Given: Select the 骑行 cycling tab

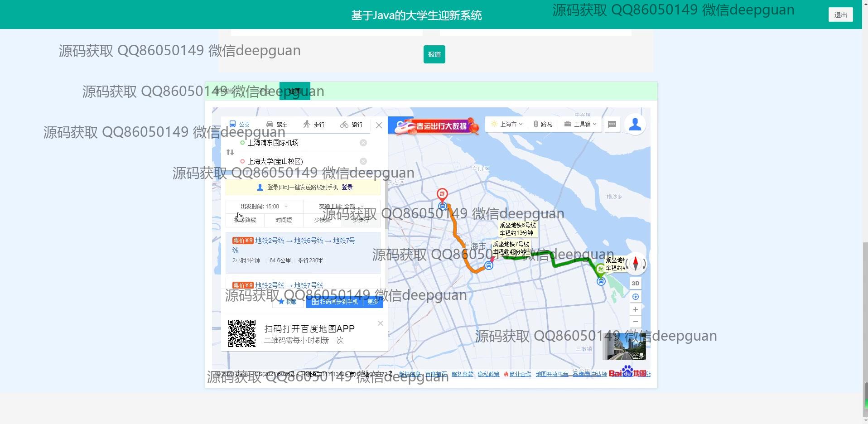Looking at the screenshot, I should pos(352,124).
